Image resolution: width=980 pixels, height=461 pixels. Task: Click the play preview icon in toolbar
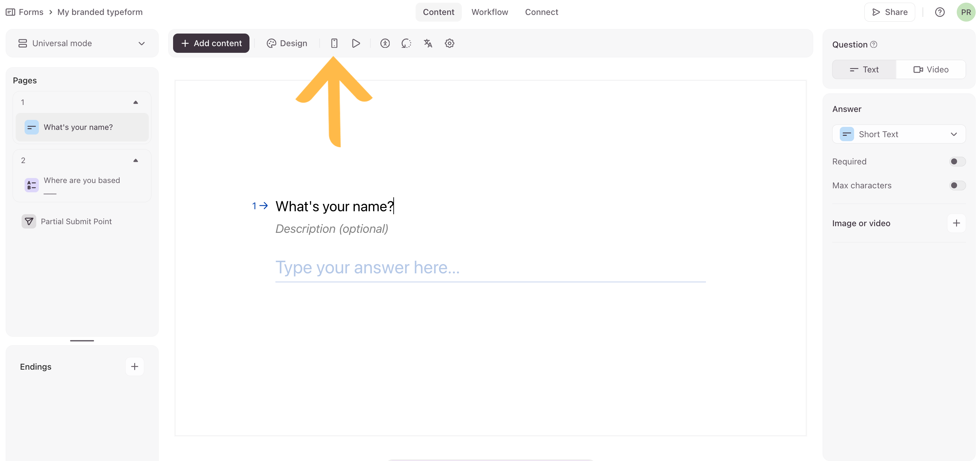(x=356, y=44)
